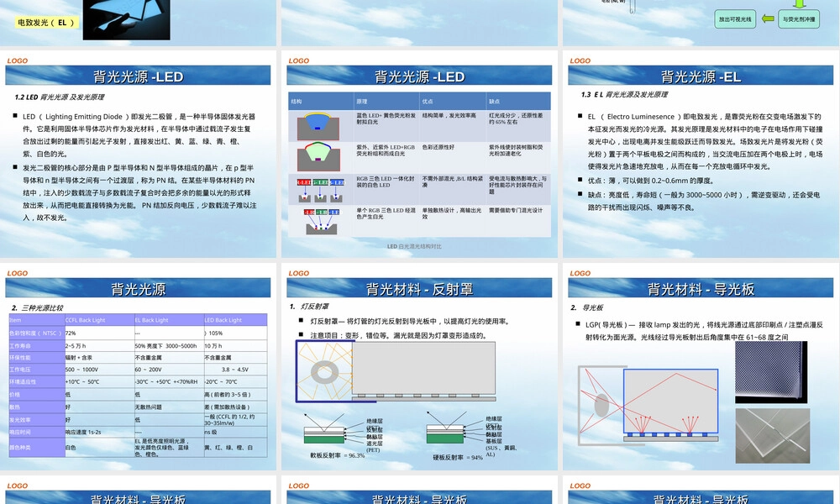840x504 pixels.
Task: Click the 无散热问题 cell
Action: 169,407
